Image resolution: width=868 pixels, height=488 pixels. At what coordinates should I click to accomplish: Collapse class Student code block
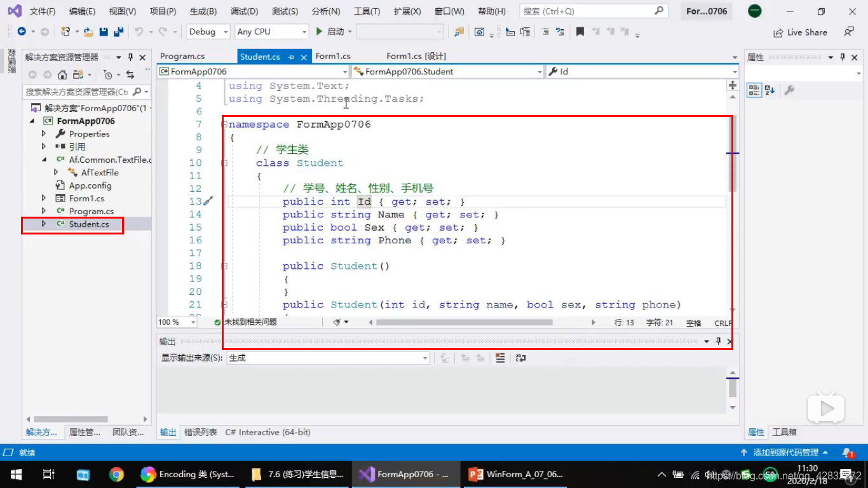pos(224,163)
